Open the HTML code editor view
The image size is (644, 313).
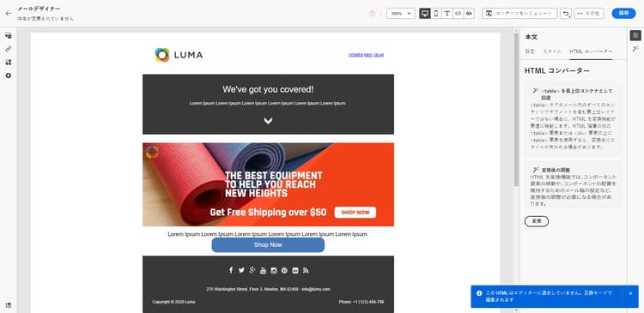coord(458,13)
